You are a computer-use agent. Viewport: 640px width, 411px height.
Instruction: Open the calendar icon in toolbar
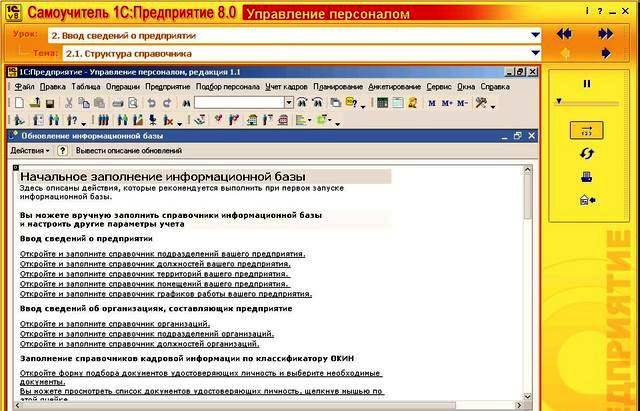click(x=398, y=103)
